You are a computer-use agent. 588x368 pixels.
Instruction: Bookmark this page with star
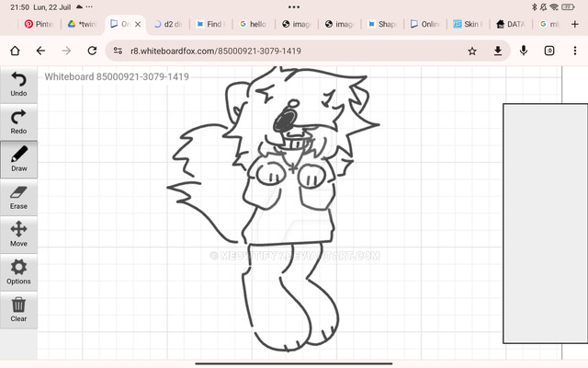[472, 51]
